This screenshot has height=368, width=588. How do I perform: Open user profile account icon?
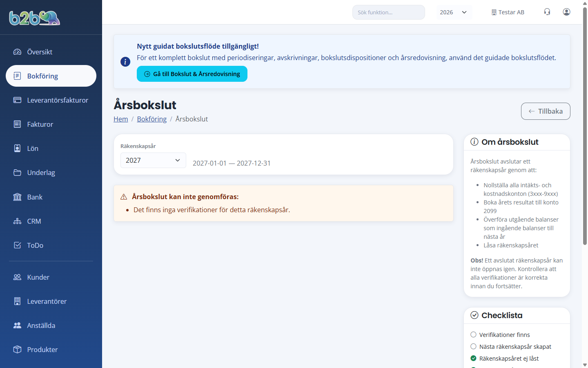tap(566, 12)
